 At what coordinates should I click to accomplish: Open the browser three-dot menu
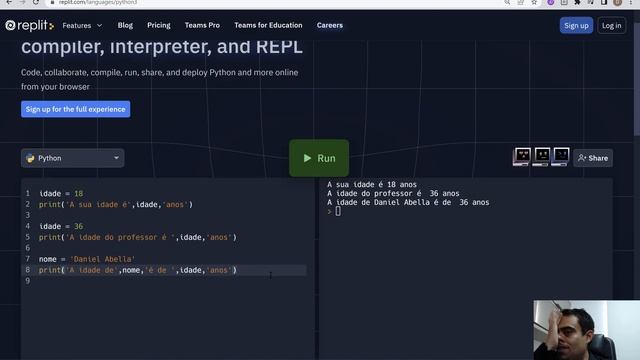point(631,2)
